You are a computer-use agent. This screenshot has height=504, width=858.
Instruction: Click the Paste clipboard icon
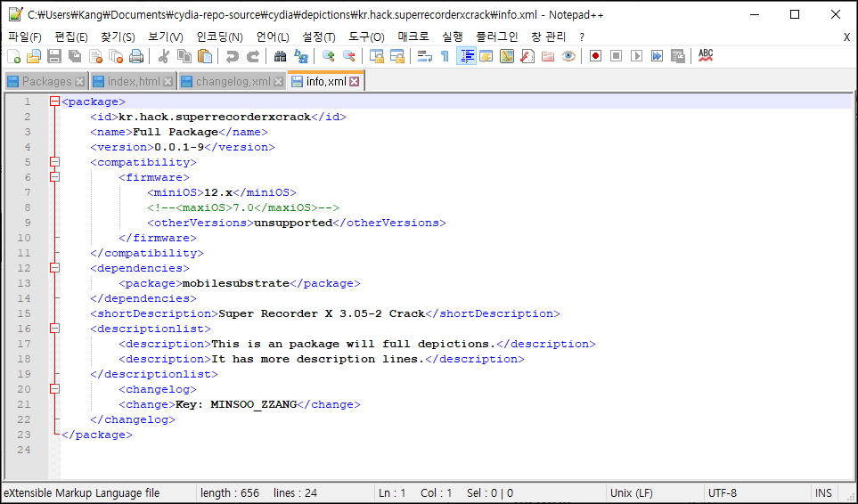pyautogui.click(x=205, y=56)
